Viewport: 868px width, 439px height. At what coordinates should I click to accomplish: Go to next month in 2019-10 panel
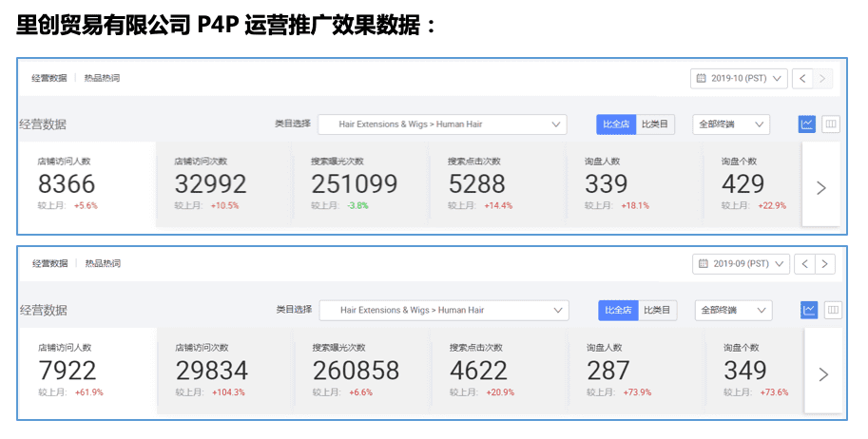(x=822, y=79)
